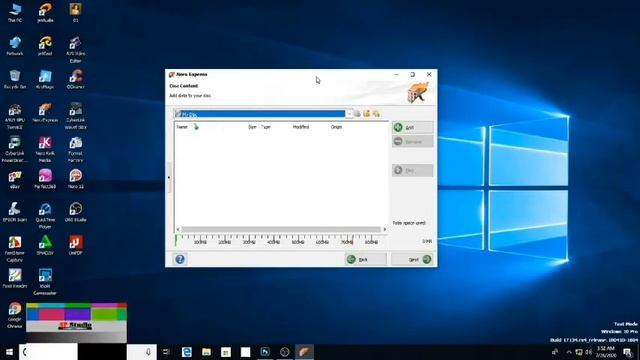The height and width of the screenshot is (360, 640).
Task: Click the Next button in Nero Express
Action: pyautogui.click(x=412, y=259)
